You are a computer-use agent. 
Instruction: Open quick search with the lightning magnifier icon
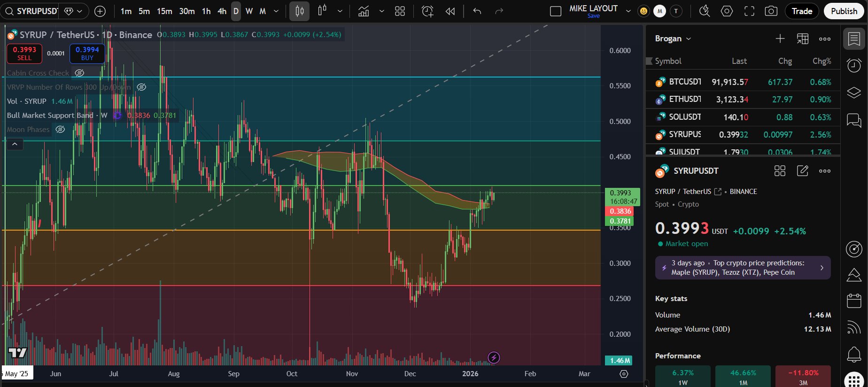coord(704,11)
